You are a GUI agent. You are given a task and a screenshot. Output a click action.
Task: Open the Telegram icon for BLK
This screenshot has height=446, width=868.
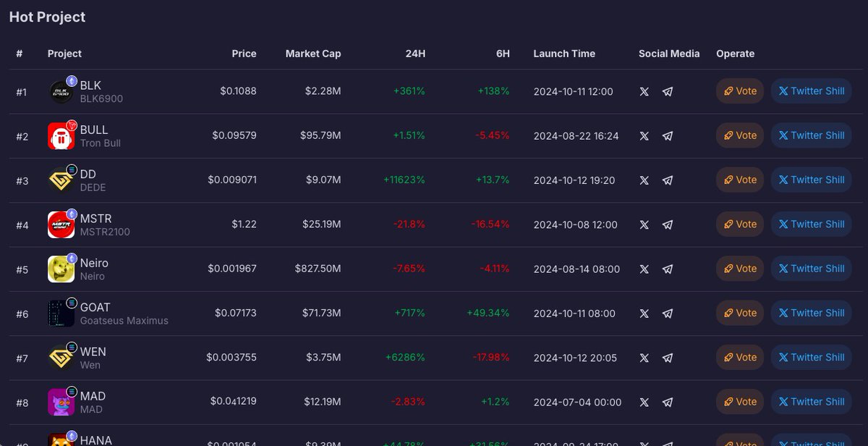point(668,92)
